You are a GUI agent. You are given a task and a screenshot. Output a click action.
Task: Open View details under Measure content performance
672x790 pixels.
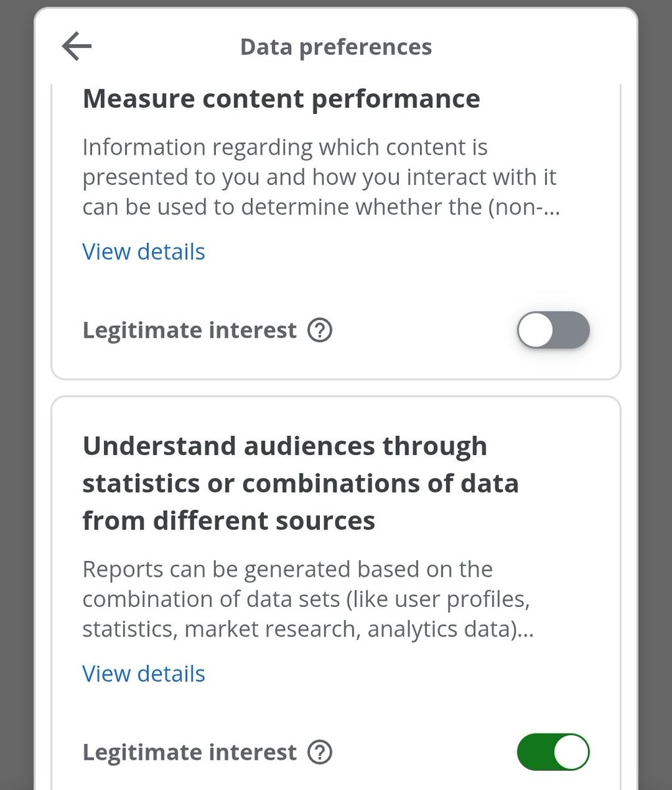click(143, 251)
